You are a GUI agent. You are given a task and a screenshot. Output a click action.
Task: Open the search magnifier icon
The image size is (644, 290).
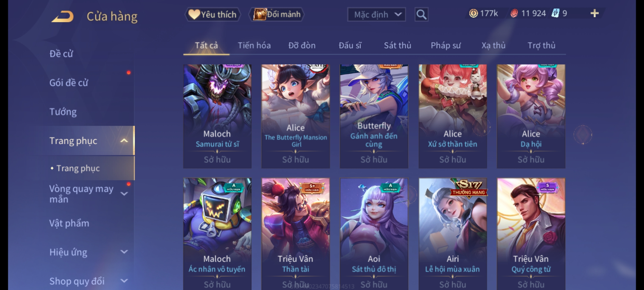click(421, 15)
